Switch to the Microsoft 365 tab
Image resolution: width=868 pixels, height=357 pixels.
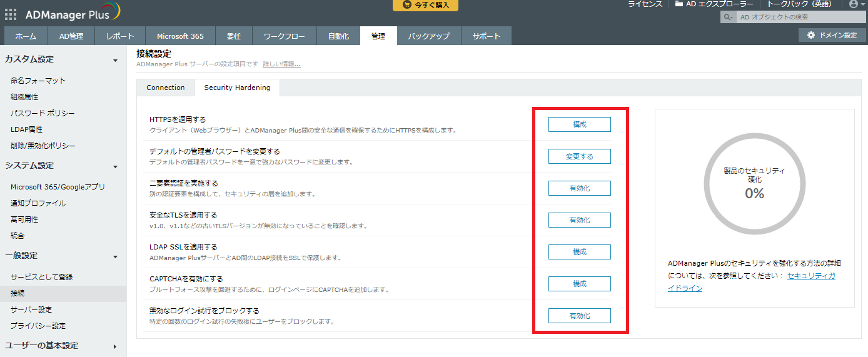click(180, 36)
